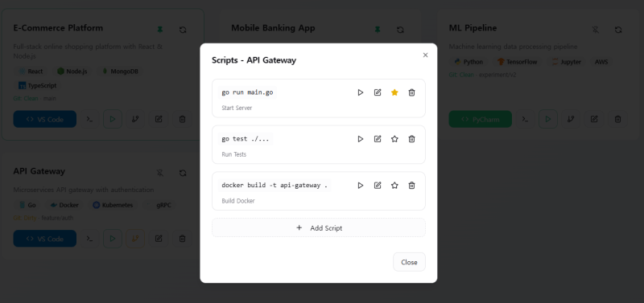
Task: Open run scripts for API Gateway
Action: click(x=113, y=239)
